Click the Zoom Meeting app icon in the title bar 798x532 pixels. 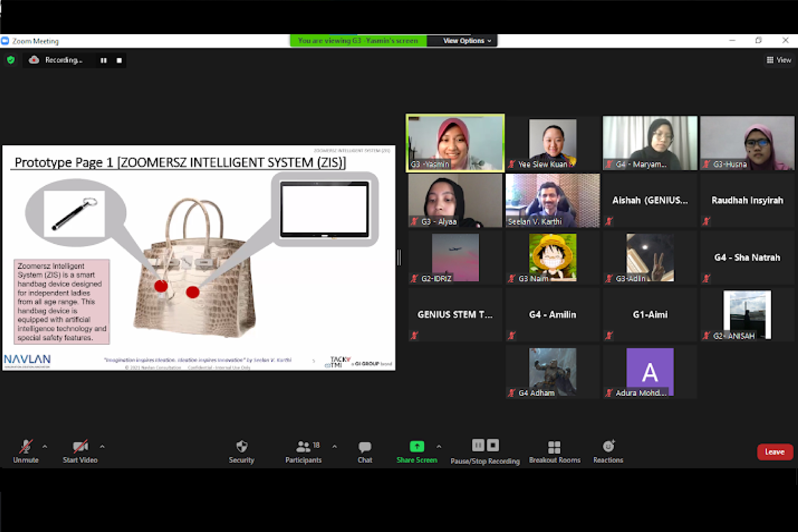5,41
